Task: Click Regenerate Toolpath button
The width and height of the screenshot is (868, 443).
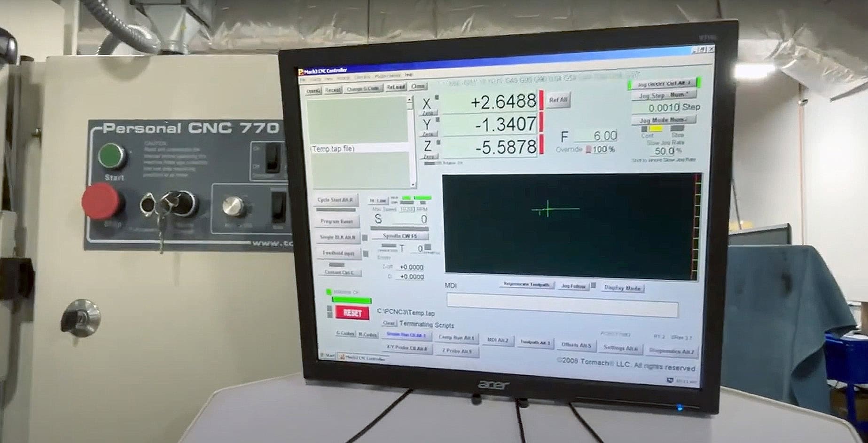Action: pos(526,285)
